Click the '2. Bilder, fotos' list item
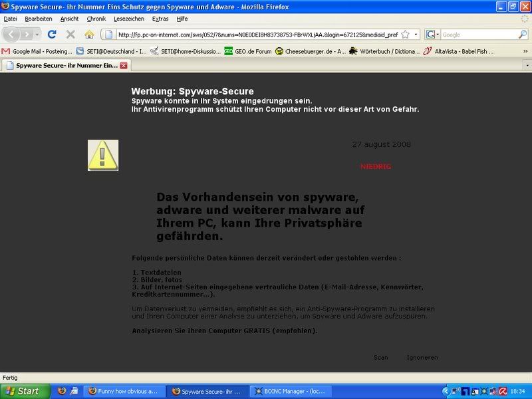The width and height of the screenshot is (532, 399). 157,279
